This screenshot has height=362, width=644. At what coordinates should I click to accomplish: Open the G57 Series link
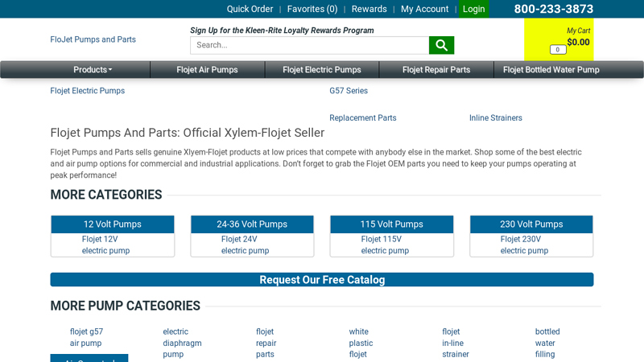pos(349,91)
